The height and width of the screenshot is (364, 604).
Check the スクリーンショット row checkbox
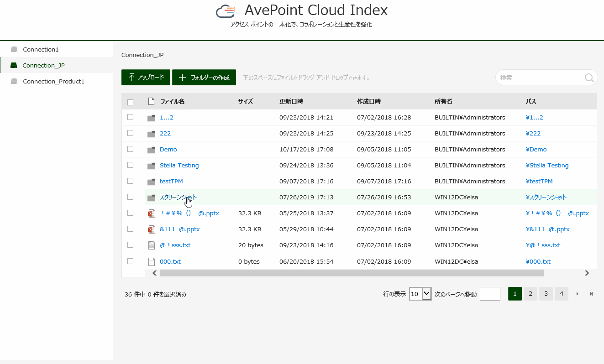point(130,197)
